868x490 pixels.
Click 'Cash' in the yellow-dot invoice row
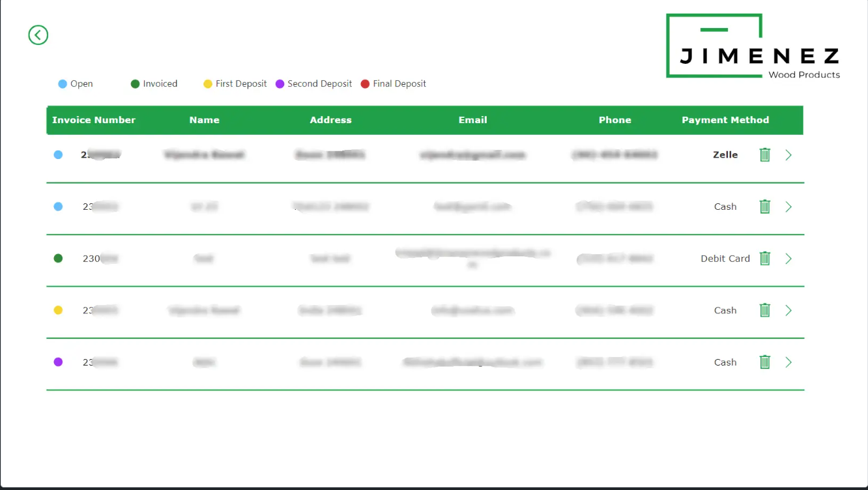pos(725,310)
